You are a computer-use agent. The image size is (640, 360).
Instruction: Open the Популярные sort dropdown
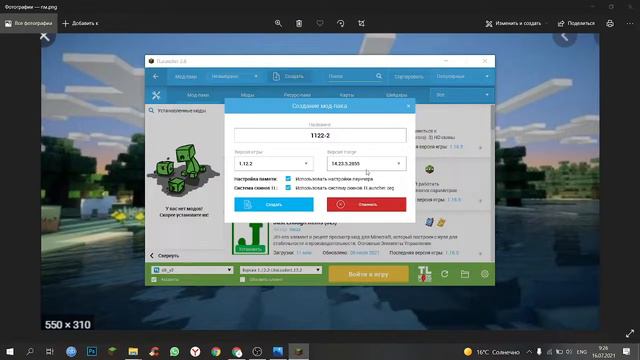coord(462,76)
